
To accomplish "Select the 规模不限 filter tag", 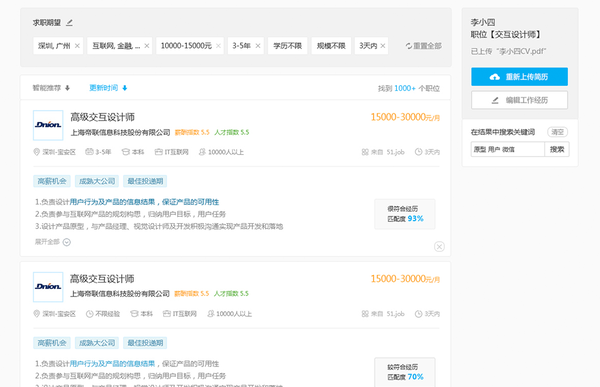I will 331,46.
